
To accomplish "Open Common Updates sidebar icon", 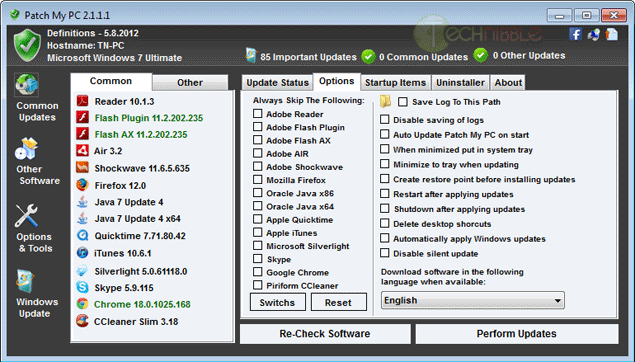I will pyautogui.click(x=27, y=85).
